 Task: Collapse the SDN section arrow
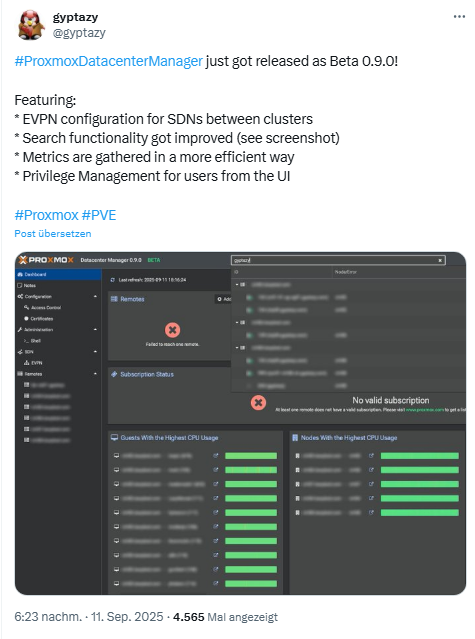pos(95,351)
